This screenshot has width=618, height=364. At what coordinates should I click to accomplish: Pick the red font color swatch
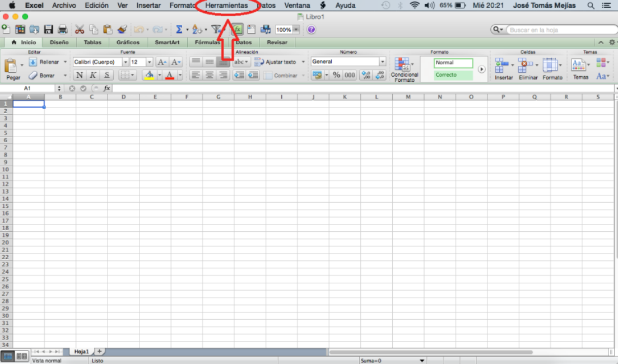point(170,75)
